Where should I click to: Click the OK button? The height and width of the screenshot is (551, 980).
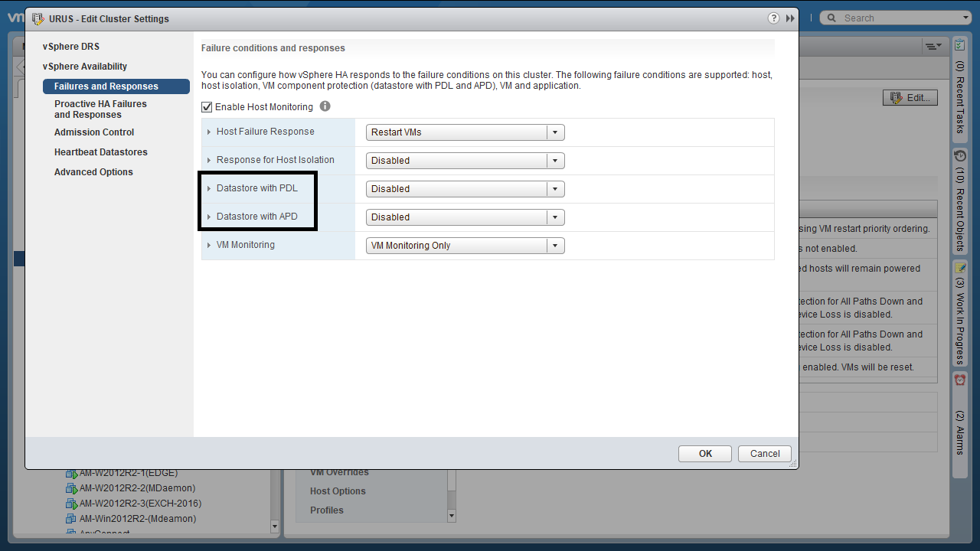click(705, 454)
